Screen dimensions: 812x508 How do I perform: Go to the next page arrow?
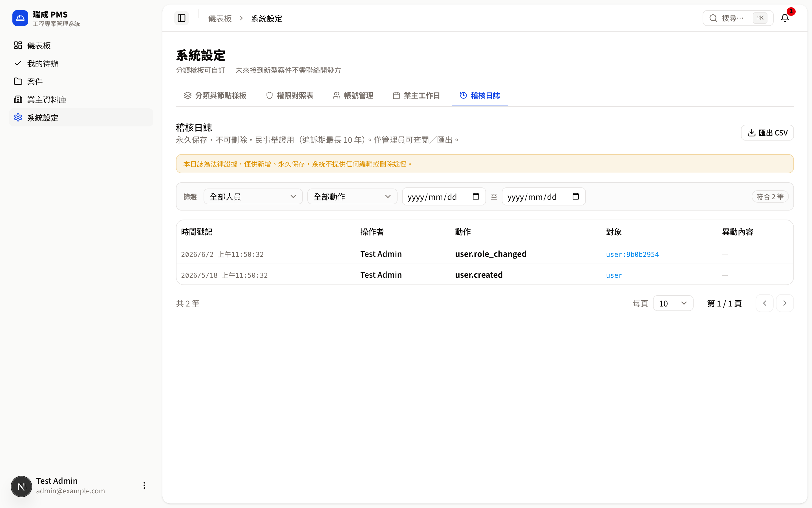785,303
